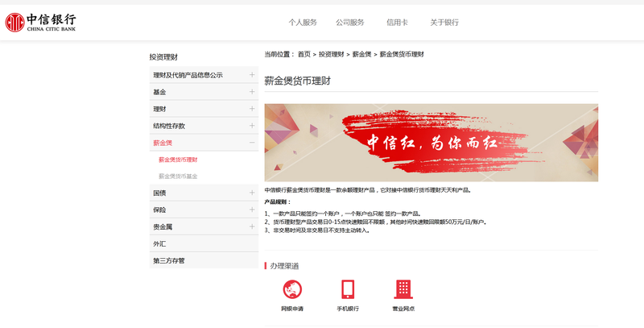Click the 理财及代销产品信息公示 sidebar label
Screen dimensions: 644x328
(x=188, y=75)
